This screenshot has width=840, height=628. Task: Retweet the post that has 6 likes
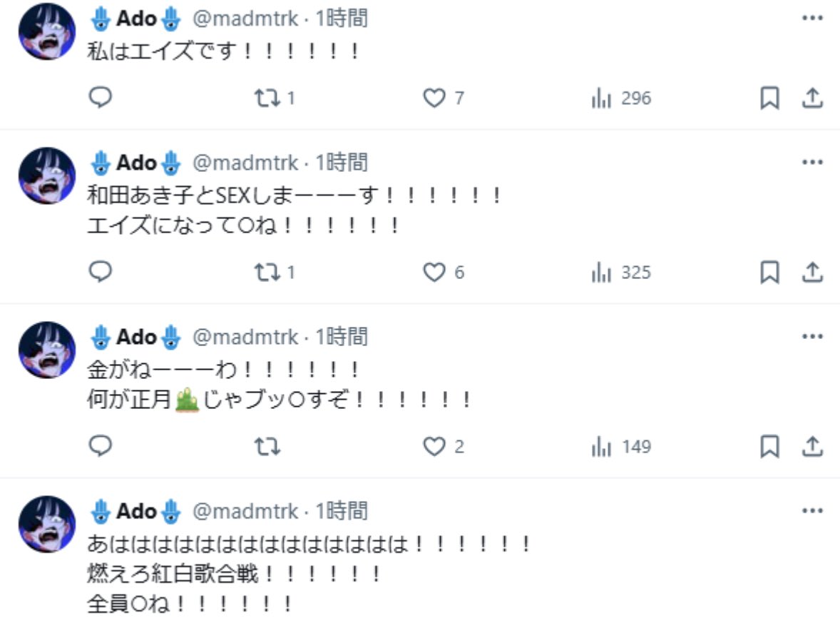268,272
